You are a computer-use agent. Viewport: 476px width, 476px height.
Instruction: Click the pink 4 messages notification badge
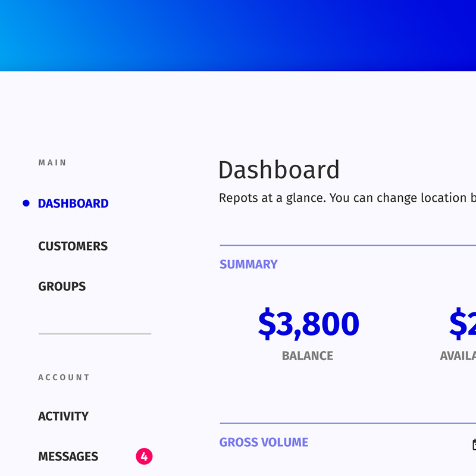click(x=144, y=456)
